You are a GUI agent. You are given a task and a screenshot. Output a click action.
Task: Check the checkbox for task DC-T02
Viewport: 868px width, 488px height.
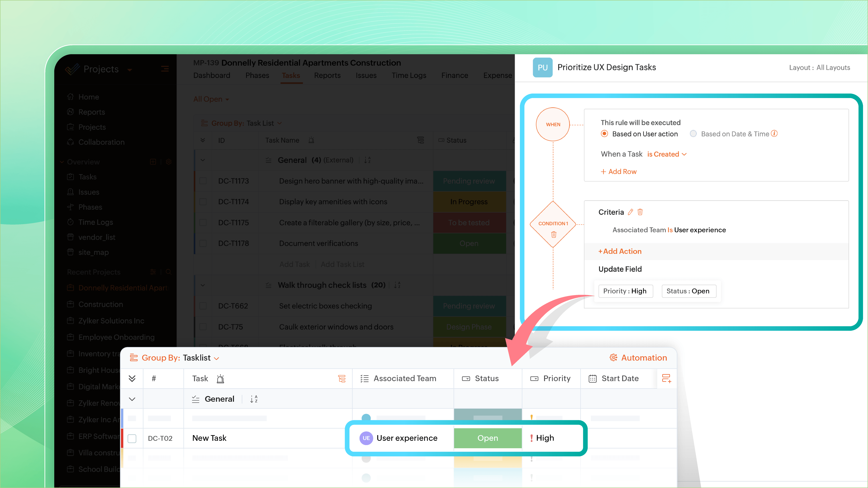click(132, 439)
